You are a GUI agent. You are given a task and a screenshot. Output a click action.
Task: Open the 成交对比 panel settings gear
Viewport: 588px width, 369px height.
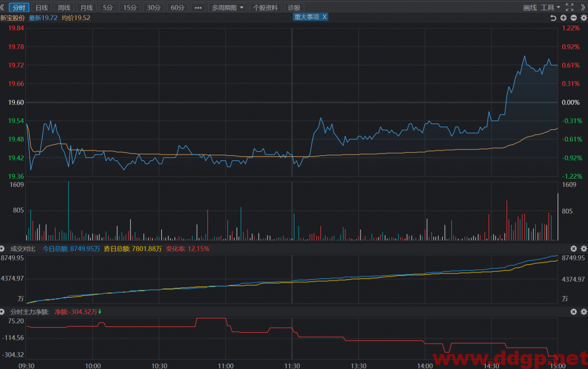click(584, 248)
